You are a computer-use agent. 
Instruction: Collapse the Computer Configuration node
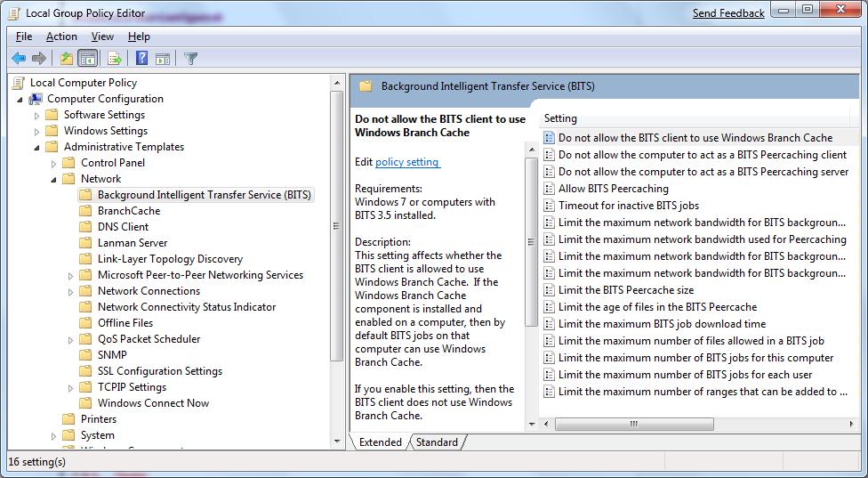pyautogui.click(x=20, y=100)
